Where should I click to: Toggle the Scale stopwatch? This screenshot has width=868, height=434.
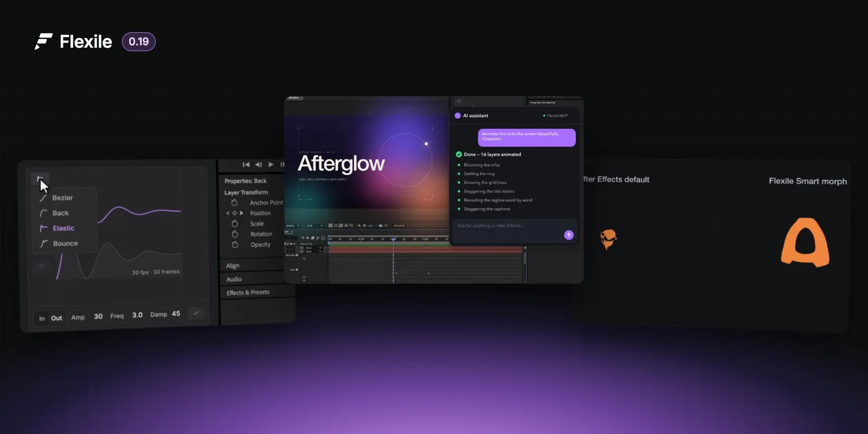tap(235, 224)
